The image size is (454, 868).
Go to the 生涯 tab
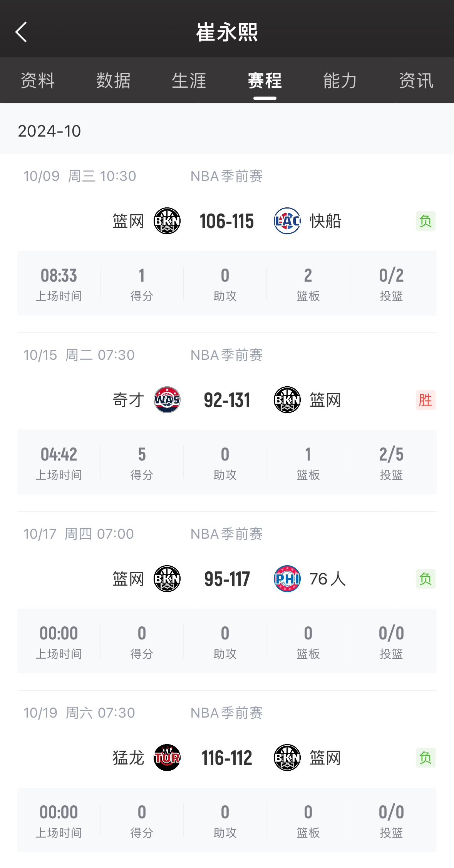click(x=189, y=81)
